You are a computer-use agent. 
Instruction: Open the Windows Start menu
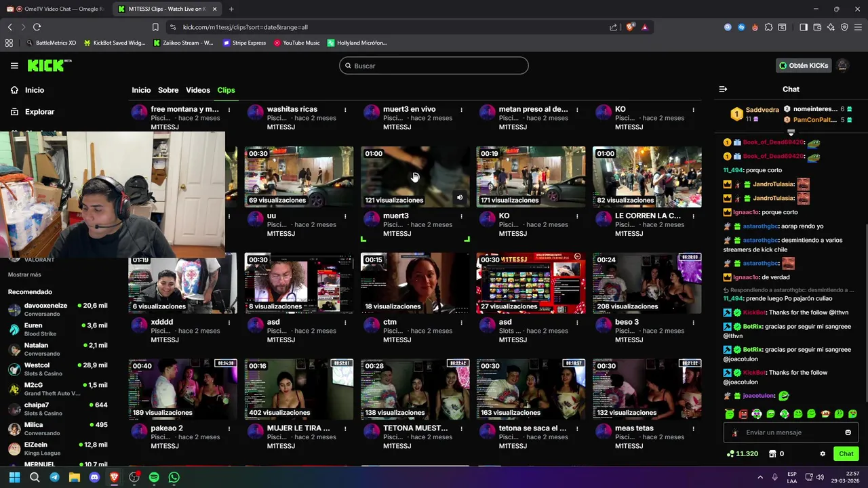click(14, 477)
